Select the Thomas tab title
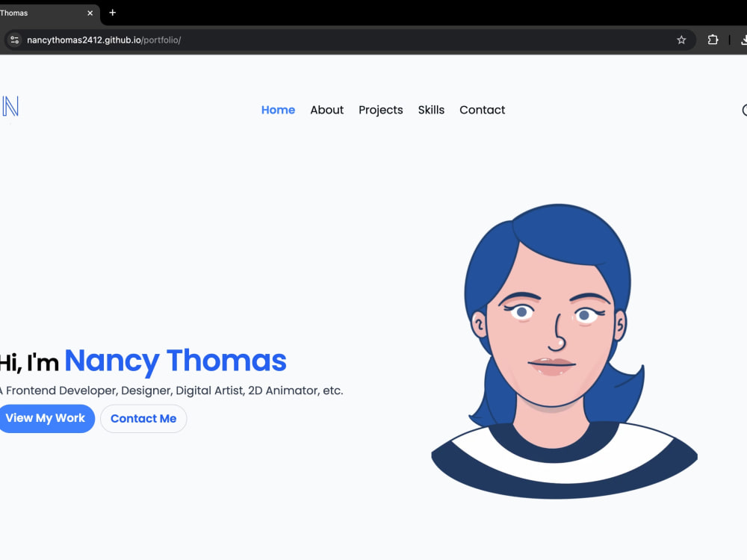747x560 pixels. (x=13, y=13)
